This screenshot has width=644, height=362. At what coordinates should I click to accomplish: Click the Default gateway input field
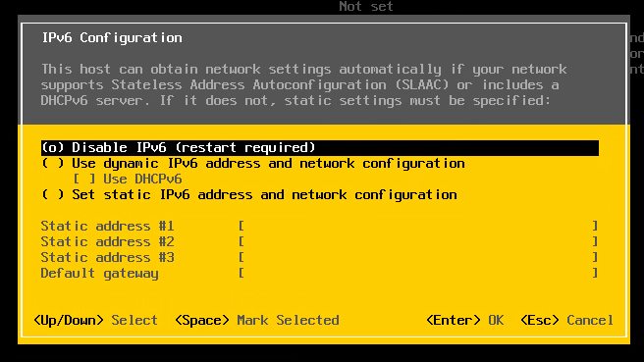417,273
